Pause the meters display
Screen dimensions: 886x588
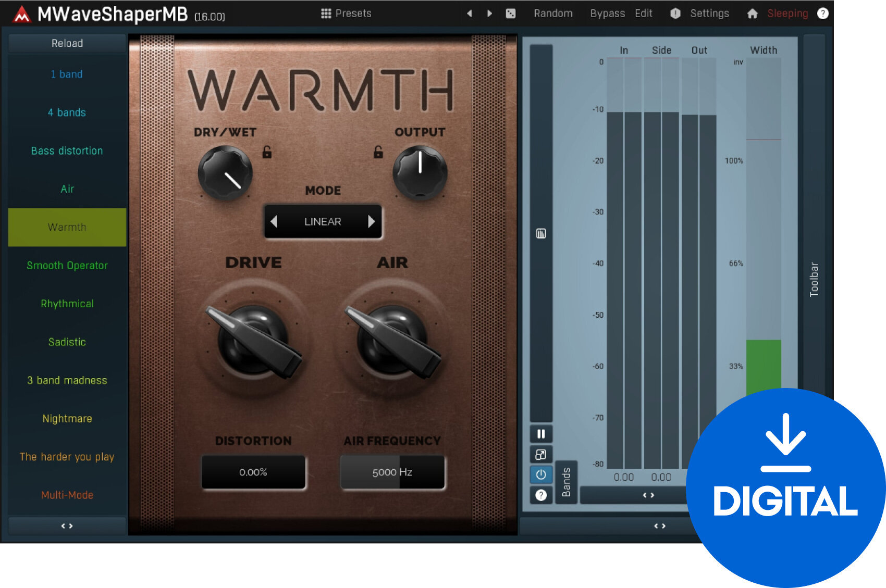(541, 434)
